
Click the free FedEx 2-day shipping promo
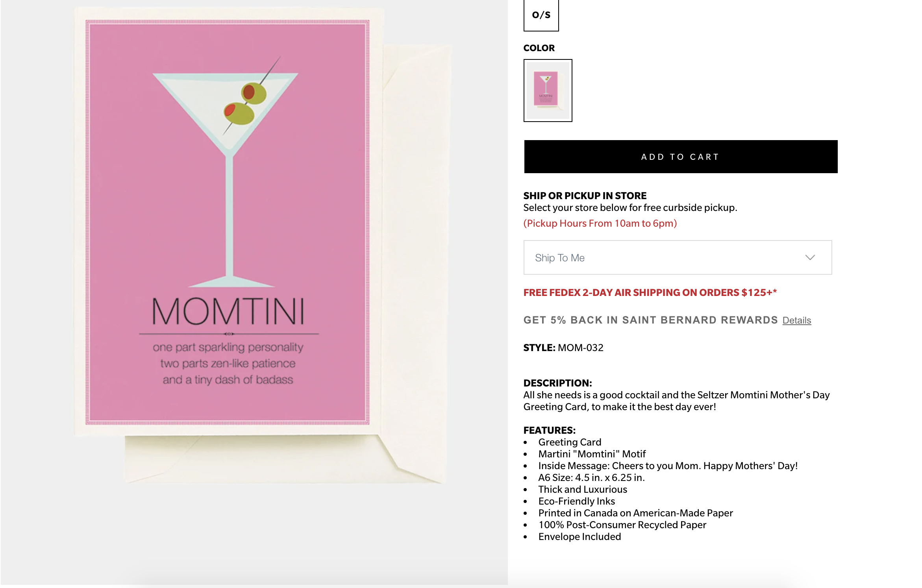[x=650, y=292]
